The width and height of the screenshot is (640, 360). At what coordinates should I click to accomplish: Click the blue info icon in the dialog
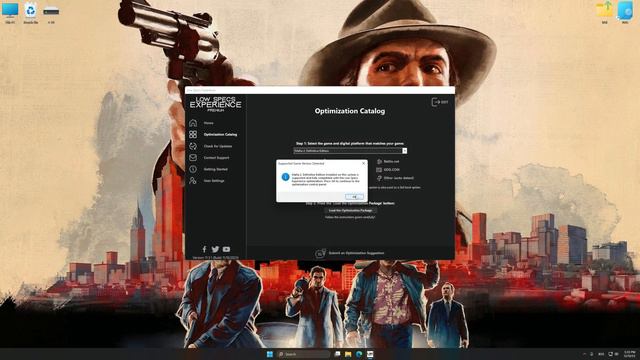coord(285,177)
